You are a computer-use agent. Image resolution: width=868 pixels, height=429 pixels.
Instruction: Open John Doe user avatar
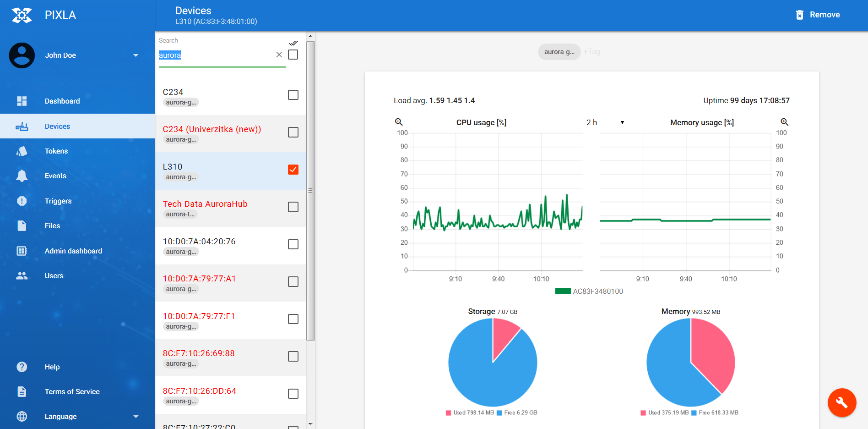point(22,55)
